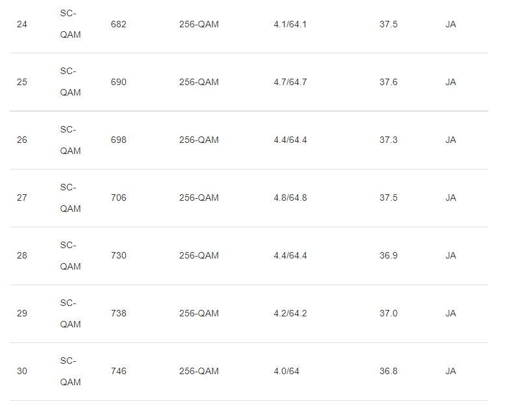
Task: Select the 4.2/64.2 power reading
Action: click(x=290, y=314)
